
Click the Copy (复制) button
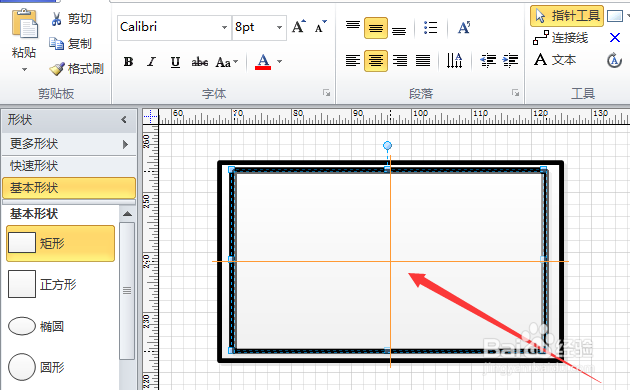click(x=70, y=43)
